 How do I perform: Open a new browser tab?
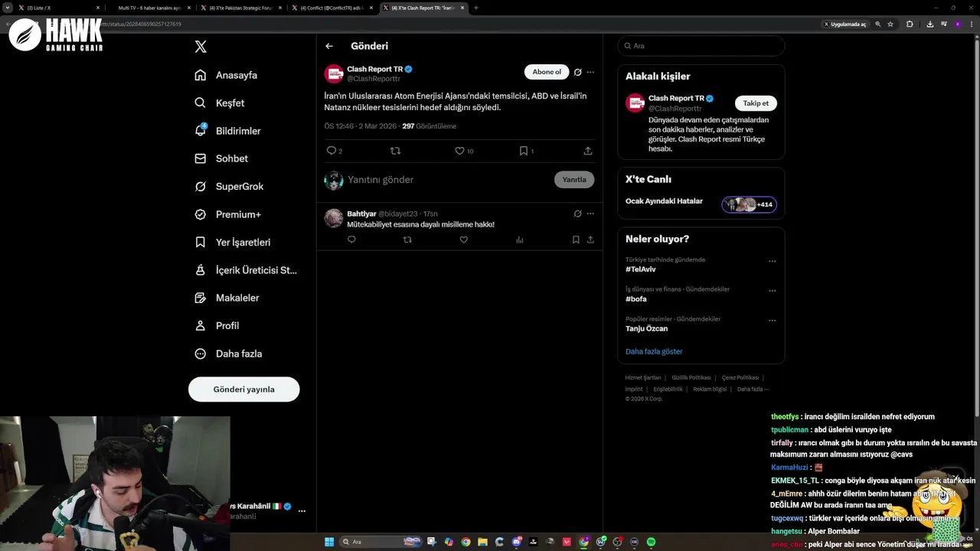pos(476,8)
